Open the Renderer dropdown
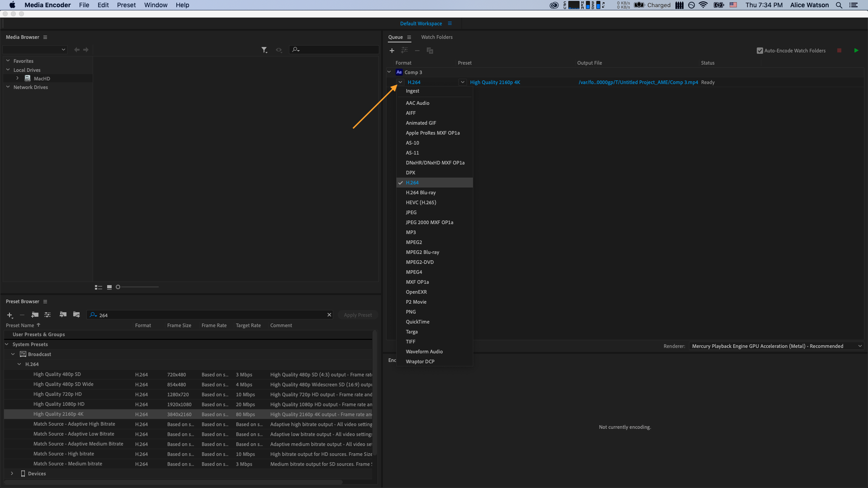This screenshot has height=488, width=868. 775,346
